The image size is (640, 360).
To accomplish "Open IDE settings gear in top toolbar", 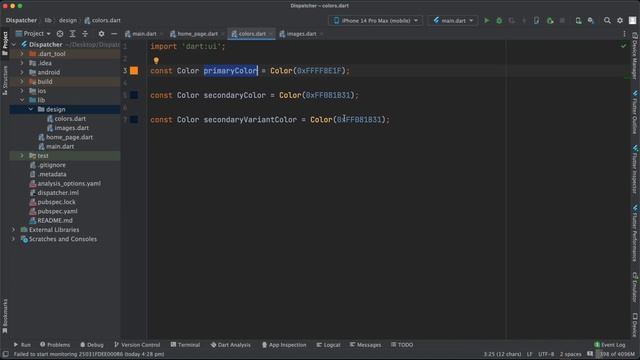I will [x=620, y=20].
